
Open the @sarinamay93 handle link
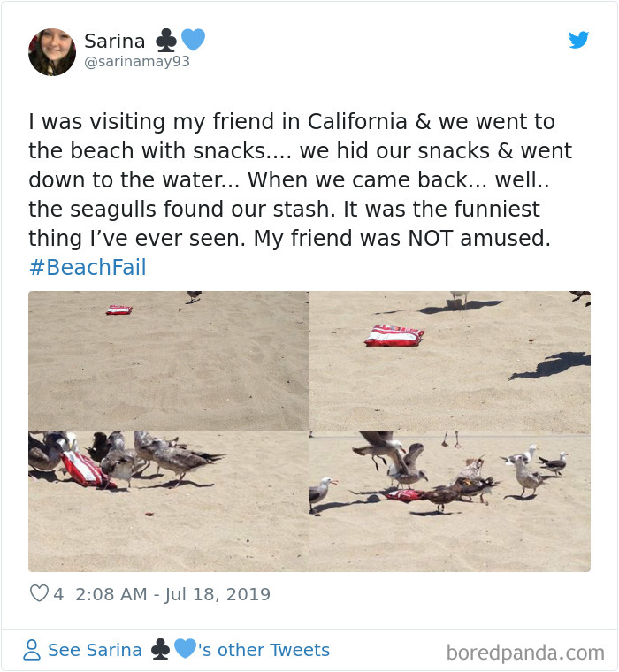(137, 62)
